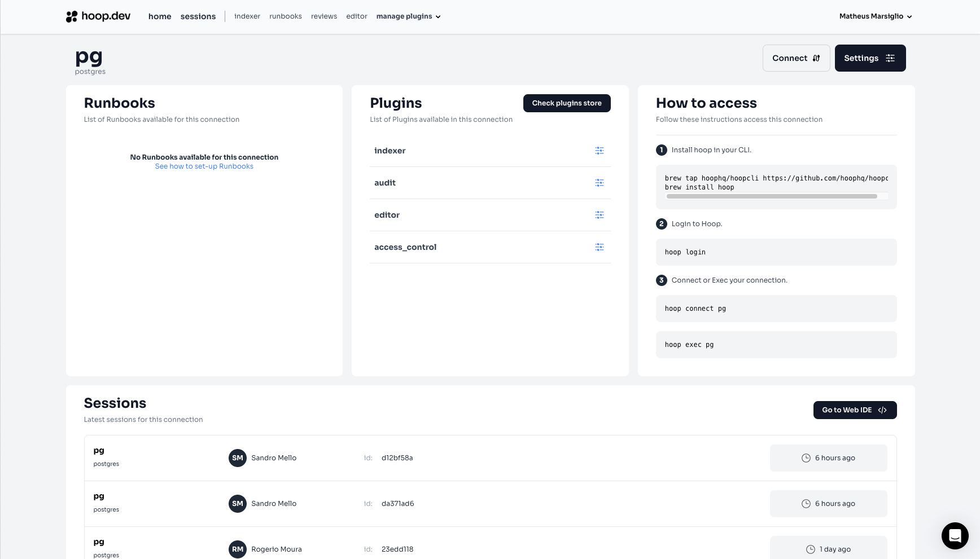Open the Matheus Marsiglio user menu
980x559 pixels.
point(875,16)
